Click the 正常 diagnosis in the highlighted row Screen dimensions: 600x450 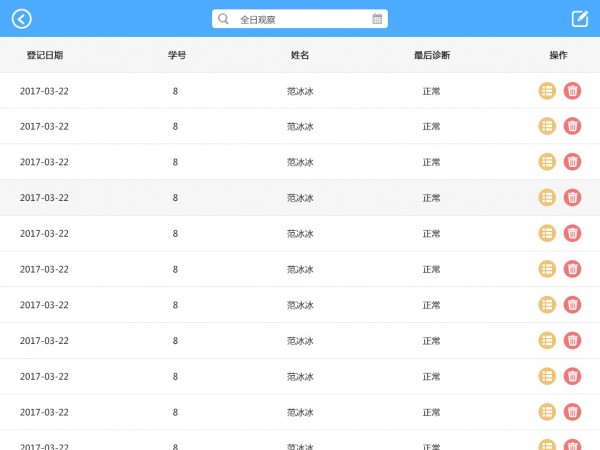coord(432,198)
